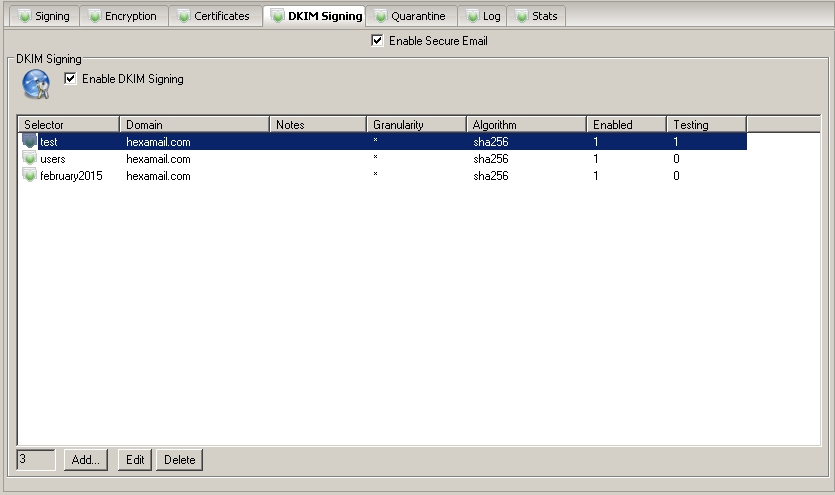Click the shield icon on Quarantine tab
Screen dimensions: 835x495
[x=380, y=17]
